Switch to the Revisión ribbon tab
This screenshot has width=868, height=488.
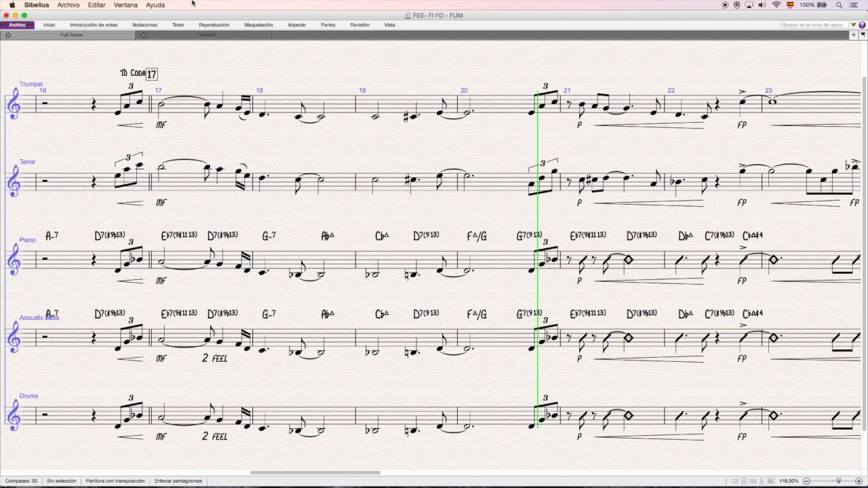point(360,25)
